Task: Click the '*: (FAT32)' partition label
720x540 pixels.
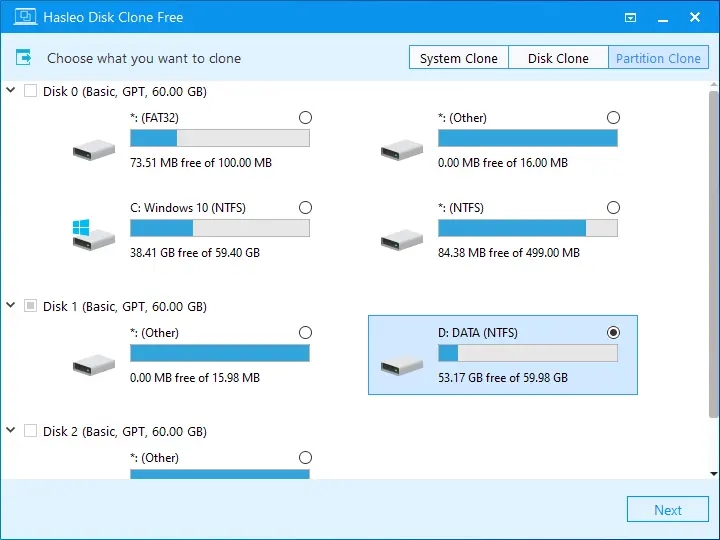Action: (x=154, y=118)
